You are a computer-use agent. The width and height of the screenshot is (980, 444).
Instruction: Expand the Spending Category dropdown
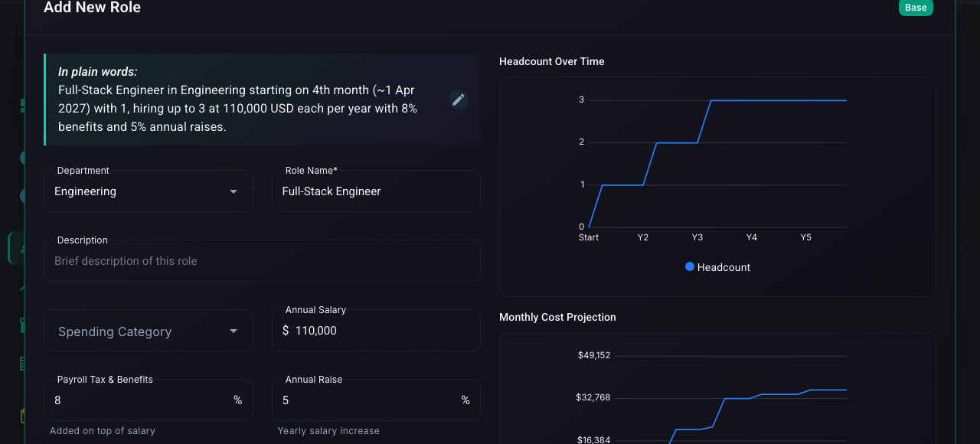149,331
